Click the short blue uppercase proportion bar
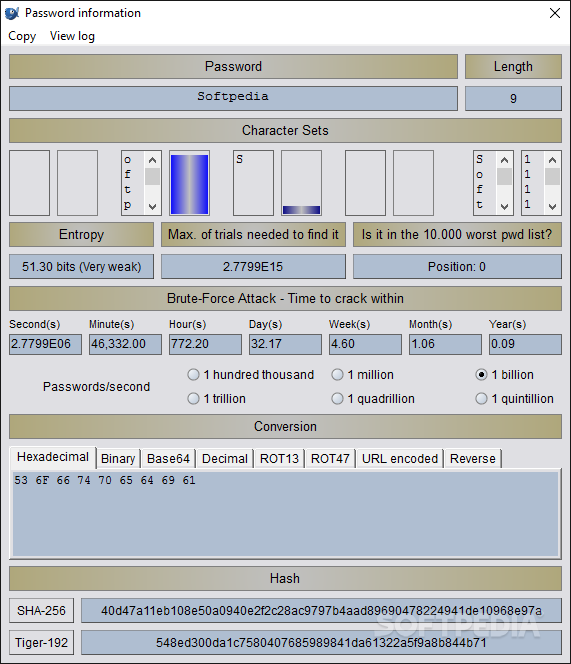571x664 pixels. pyautogui.click(x=301, y=210)
